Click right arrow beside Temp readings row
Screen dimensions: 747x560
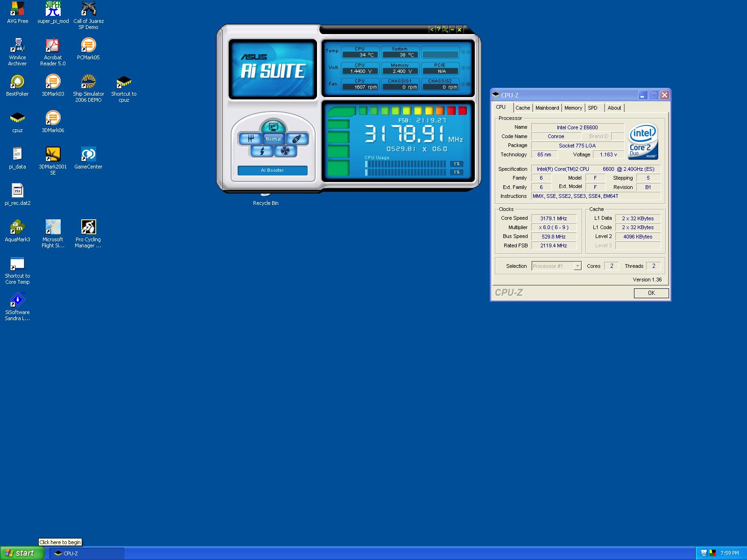(x=468, y=52)
